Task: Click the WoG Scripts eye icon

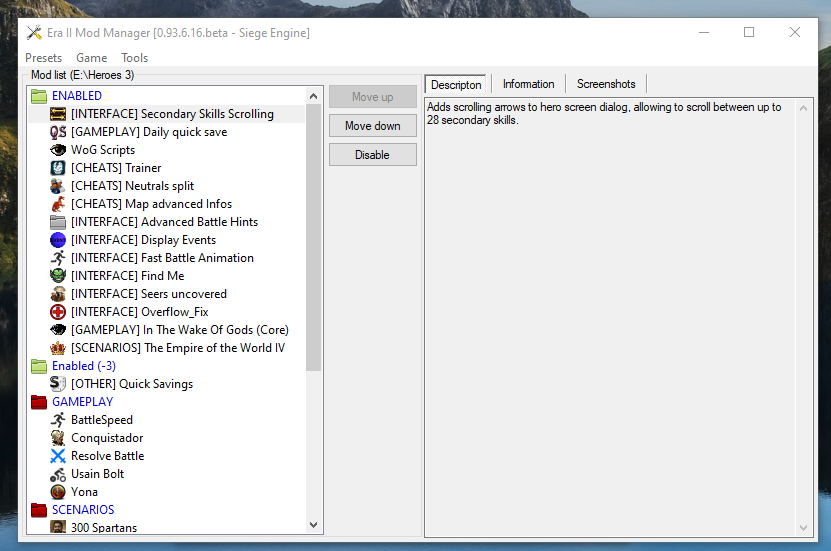Action: (x=58, y=150)
